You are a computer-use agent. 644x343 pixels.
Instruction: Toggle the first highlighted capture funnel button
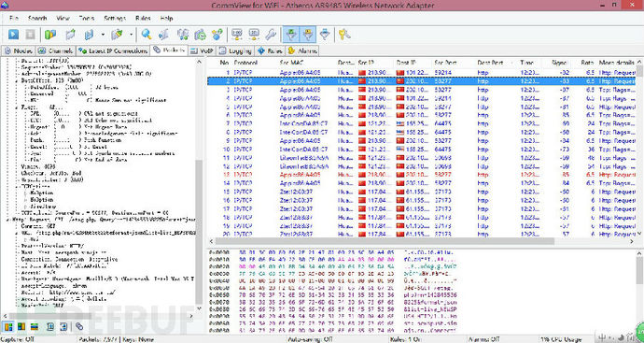[x=291, y=35]
